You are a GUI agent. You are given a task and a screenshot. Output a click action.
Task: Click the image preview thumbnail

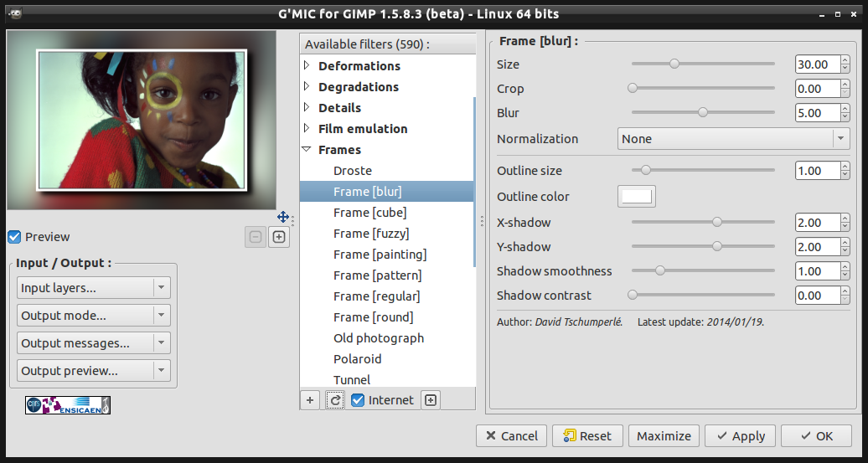141,120
